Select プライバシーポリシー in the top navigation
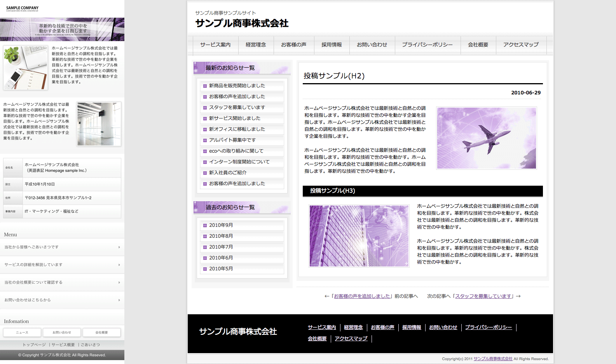The image size is (616, 364). (427, 45)
